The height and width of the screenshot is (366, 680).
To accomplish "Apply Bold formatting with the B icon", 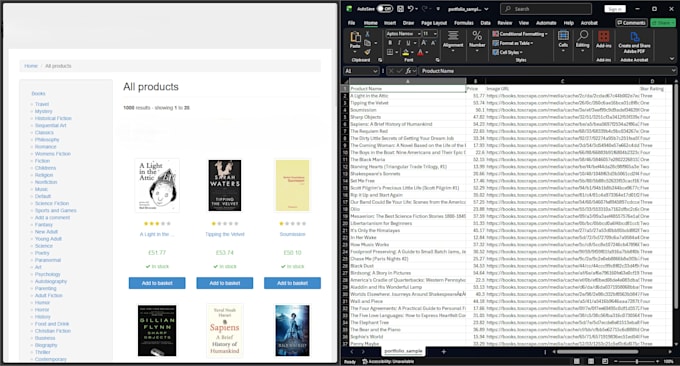I will [390, 43].
